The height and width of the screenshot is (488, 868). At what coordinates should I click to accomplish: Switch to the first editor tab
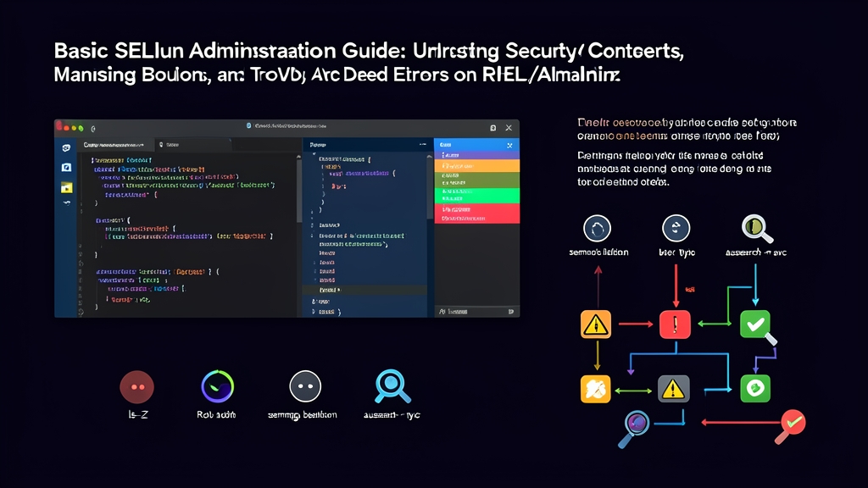(x=114, y=145)
